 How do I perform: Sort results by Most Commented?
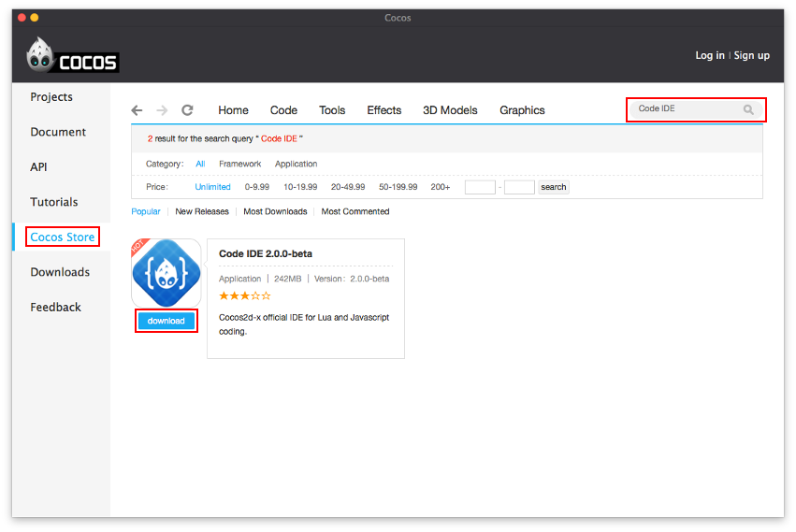(x=355, y=211)
